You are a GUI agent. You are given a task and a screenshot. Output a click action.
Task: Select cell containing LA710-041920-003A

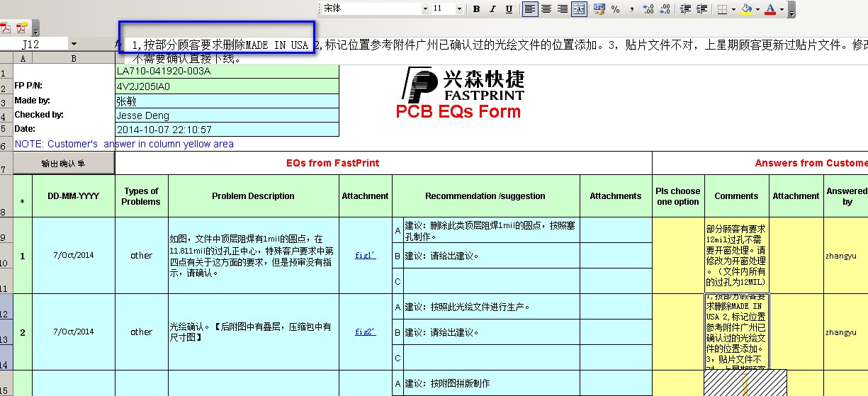click(x=227, y=71)
